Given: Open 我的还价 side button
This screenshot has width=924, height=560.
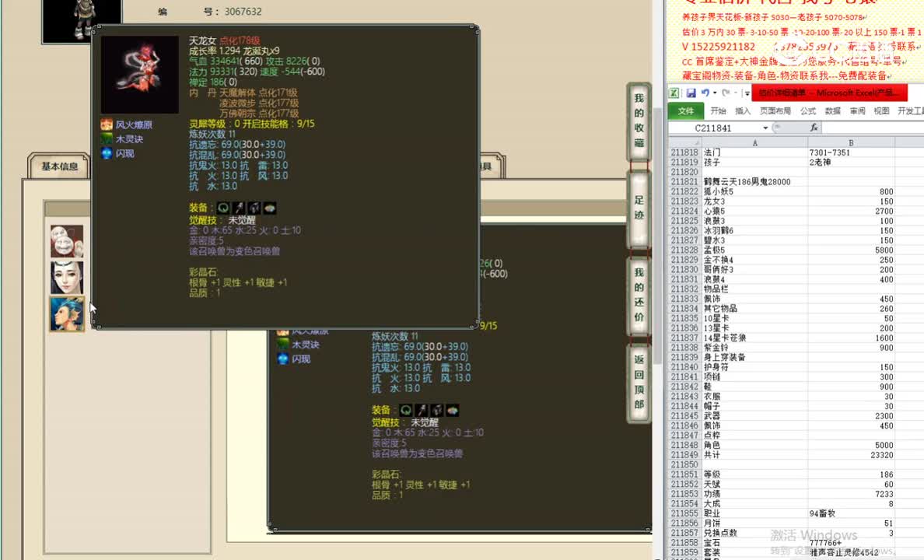Looking at the screenshot, I should click(x=639, y=295).
